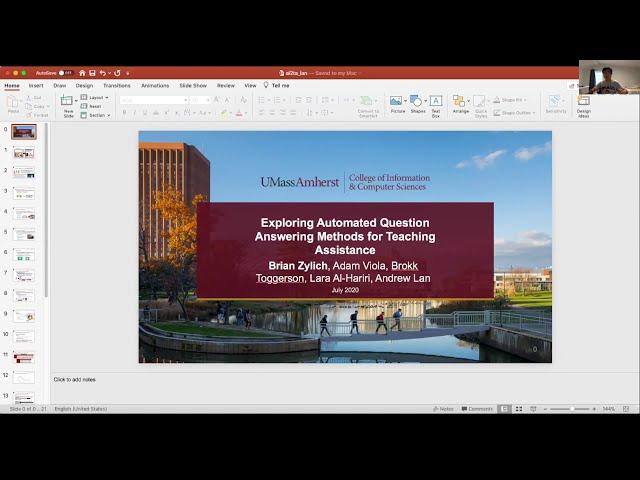Click the Save disk icon
This screenshot has height=480, width=640.
coord(92,73)
